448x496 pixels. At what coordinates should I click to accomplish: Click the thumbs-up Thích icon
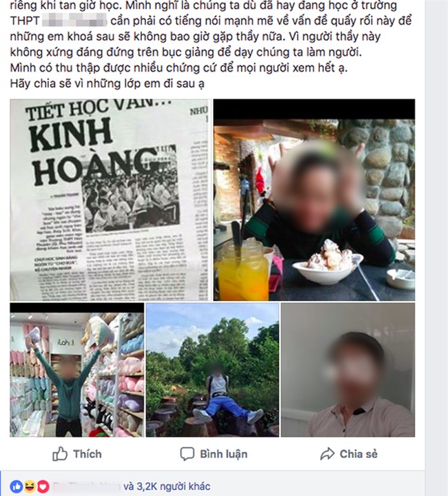pos(60,453)
